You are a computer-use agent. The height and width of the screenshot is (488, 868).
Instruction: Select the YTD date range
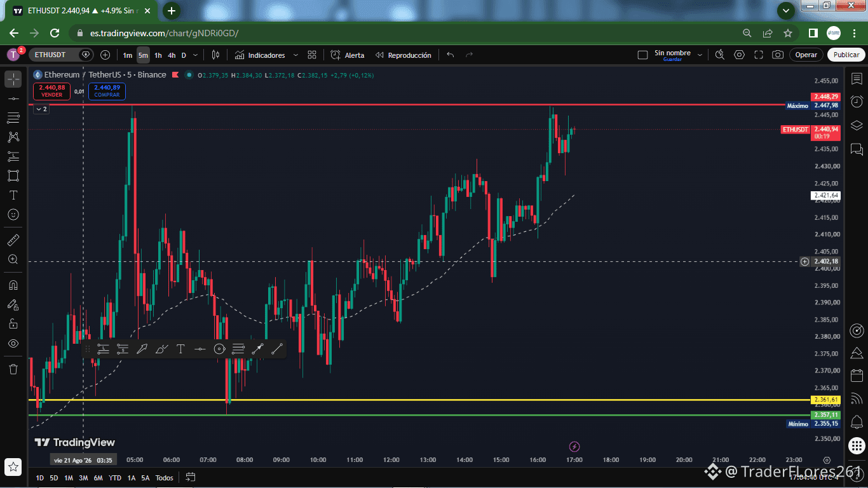115,478
